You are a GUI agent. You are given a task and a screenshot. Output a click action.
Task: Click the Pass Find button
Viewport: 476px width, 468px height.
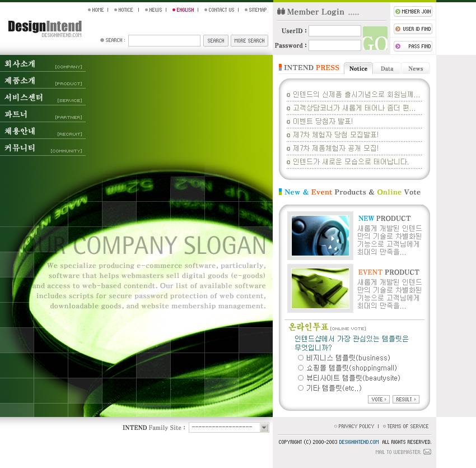413,46
